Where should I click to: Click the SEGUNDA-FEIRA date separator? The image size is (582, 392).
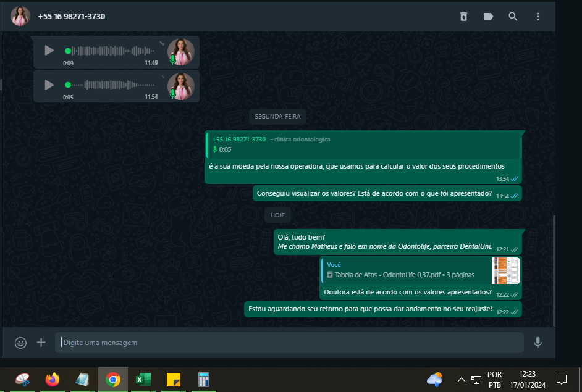pos(277,117)
